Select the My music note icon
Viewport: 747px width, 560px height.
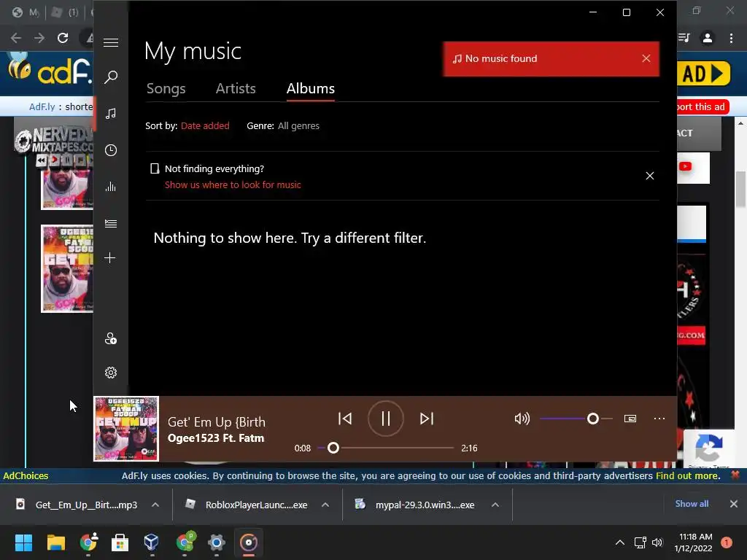click(111, 113)
